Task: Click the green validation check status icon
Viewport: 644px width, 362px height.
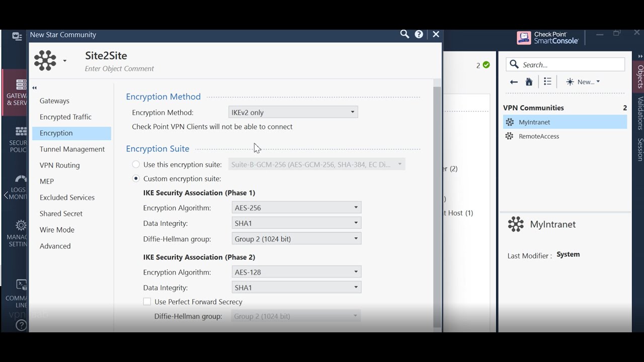Action: coord(486,65)
